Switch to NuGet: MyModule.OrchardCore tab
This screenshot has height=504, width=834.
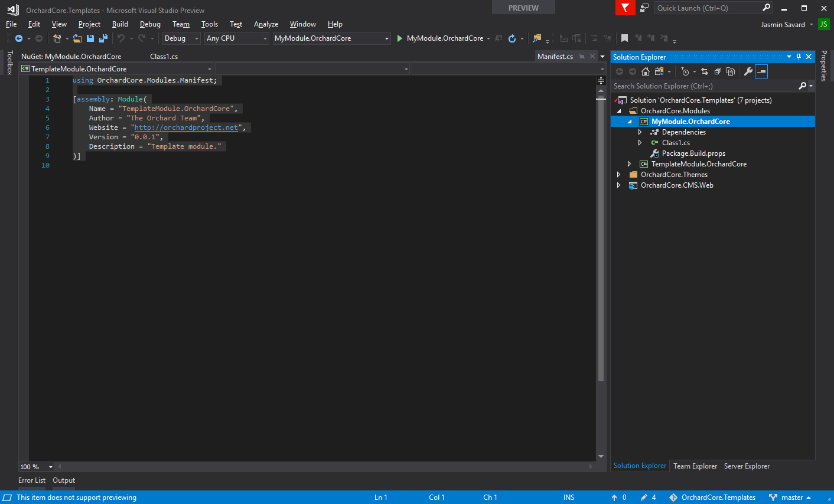[71, 57]
